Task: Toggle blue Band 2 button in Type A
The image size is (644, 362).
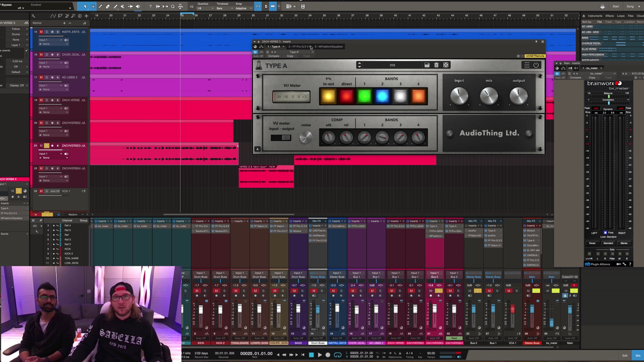Action: (x=382, y=96)
